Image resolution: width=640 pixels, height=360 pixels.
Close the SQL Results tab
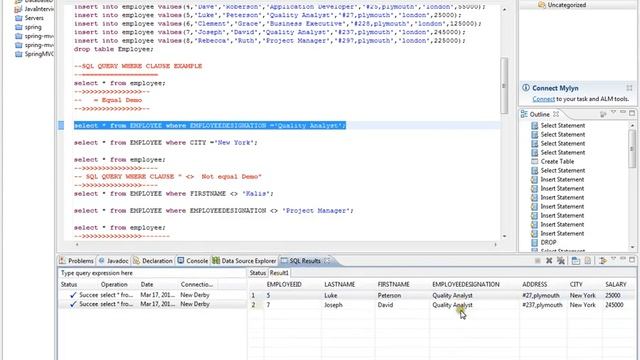[327, 260]
